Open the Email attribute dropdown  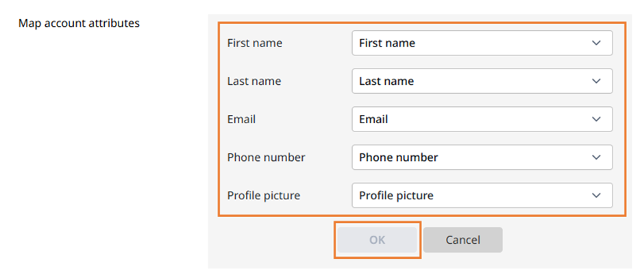tap(482, 119)
